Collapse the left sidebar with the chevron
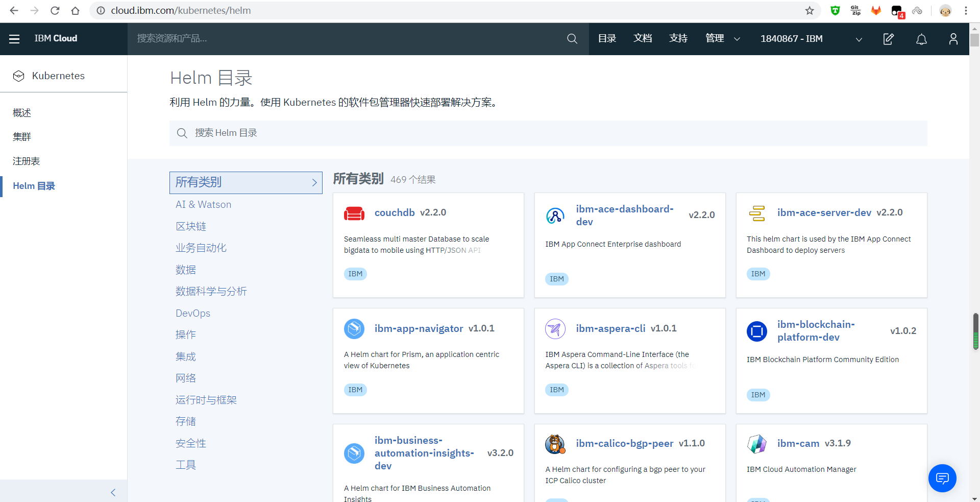 click(113, 492)
